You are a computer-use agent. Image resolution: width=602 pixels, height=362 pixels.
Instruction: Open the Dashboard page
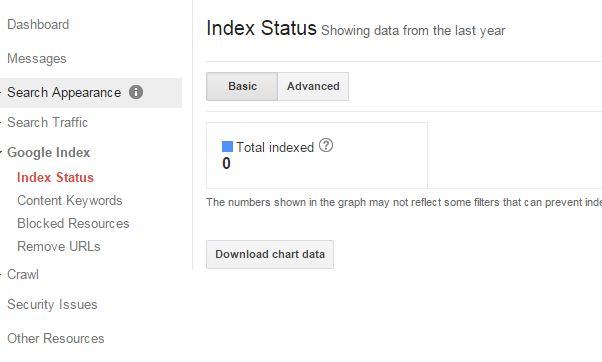click(x=38, y=25)
